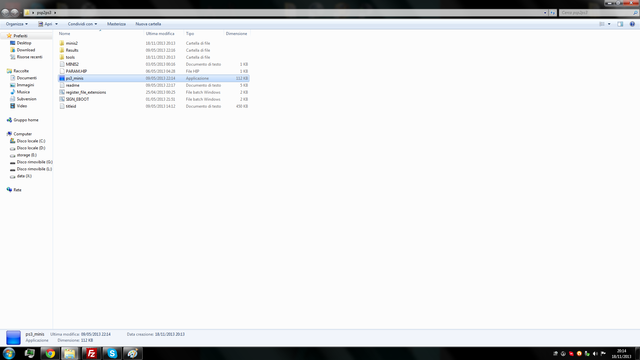This screenshot has height=360, width=640.
Task: Select Computer in the navigation pane
Action: tap(22, 134)
